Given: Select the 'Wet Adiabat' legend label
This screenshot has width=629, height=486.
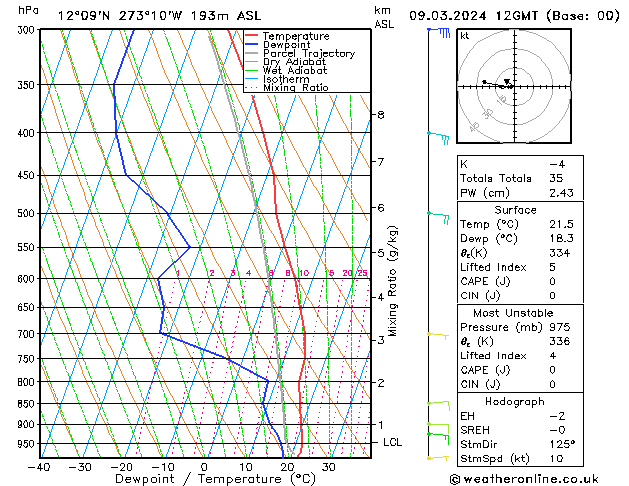Looking at the screenshot, I should point(295,70).
